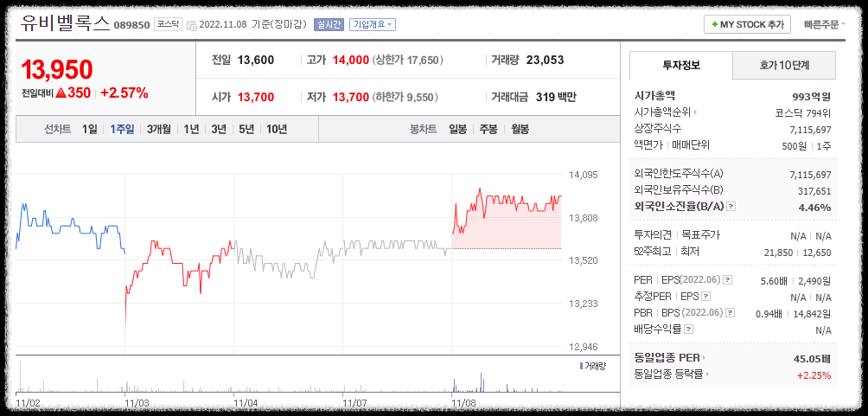Viewport: 868px width, 416px height.
Task: Click the red up-triangle by 350
Action: 61,93
